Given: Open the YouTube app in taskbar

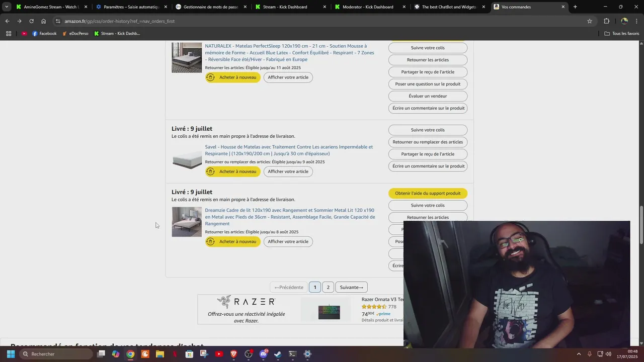Looking at the screenshot, I should (x=219, y=354).
